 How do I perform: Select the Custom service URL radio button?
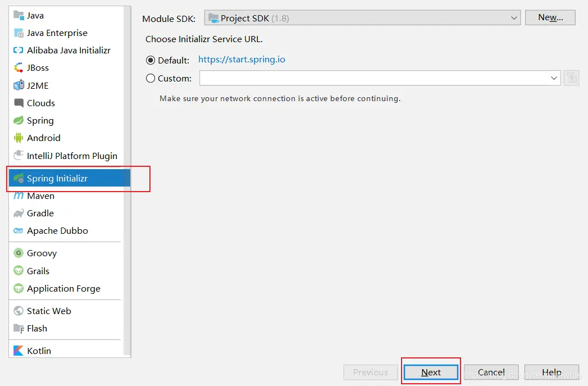click(151, 78)
